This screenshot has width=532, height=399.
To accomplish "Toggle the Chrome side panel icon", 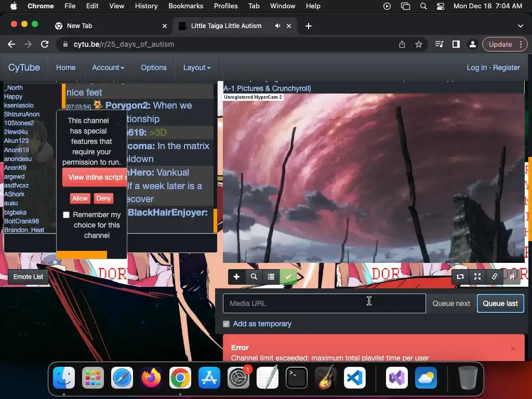I will (456, 45).
